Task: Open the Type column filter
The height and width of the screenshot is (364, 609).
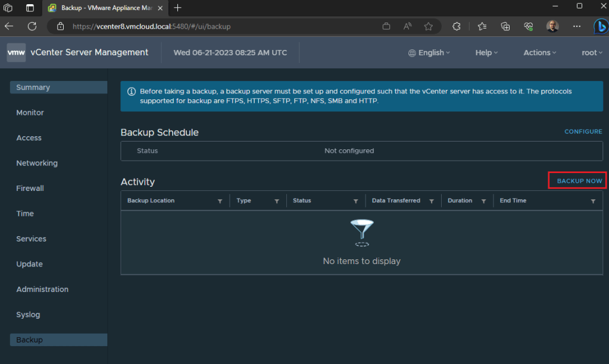Action: pyautogui.click(x=277, y=202)
